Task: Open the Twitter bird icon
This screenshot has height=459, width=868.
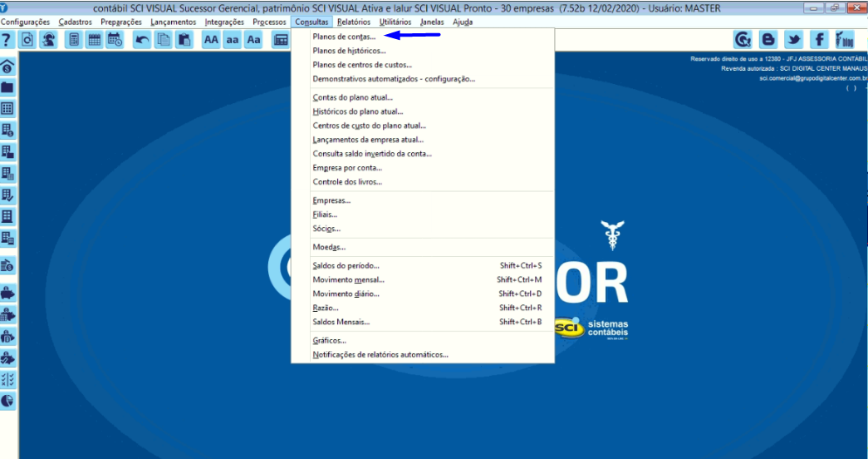Action: pyautogui.click(x=793, y=39)
